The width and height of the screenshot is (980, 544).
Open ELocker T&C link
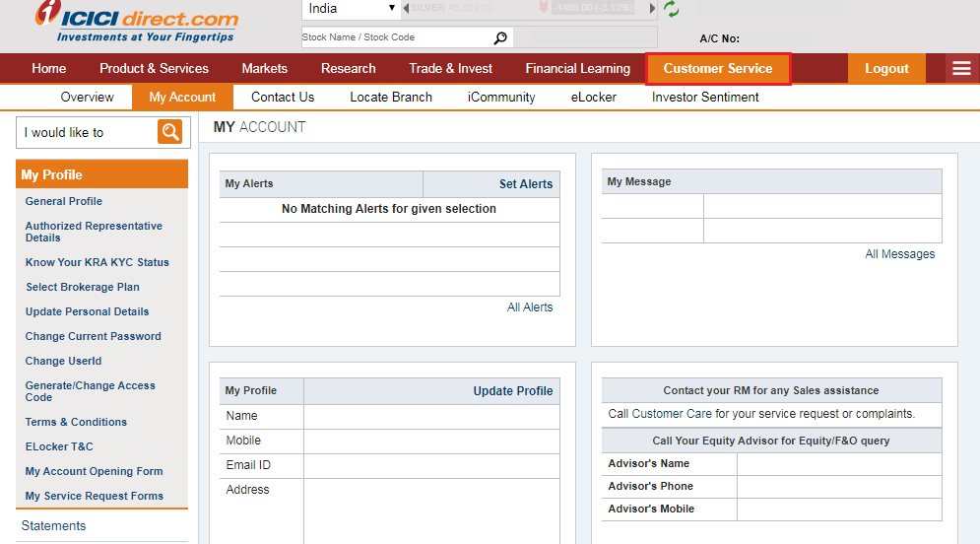(x=59, y=446)
